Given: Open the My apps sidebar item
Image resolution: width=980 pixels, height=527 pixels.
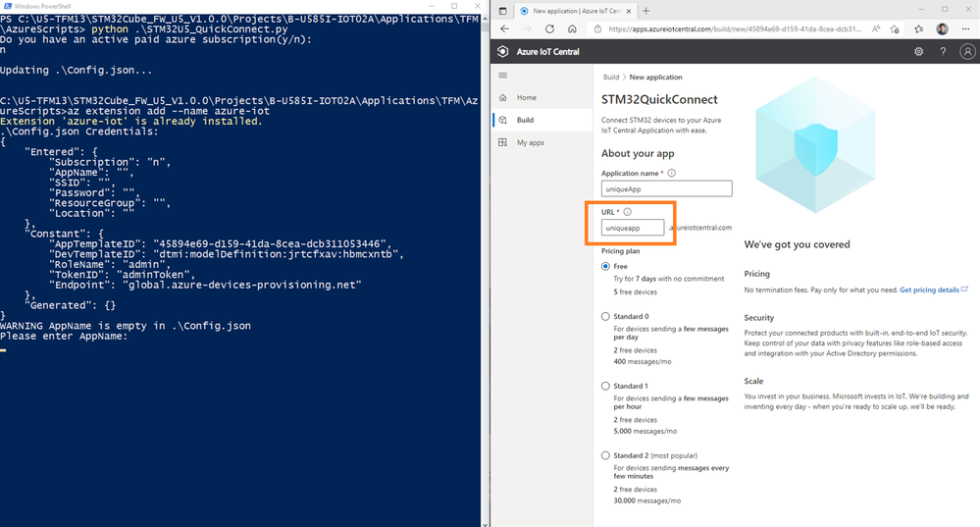Looking at the screenshot, I should tap(542, 142).
